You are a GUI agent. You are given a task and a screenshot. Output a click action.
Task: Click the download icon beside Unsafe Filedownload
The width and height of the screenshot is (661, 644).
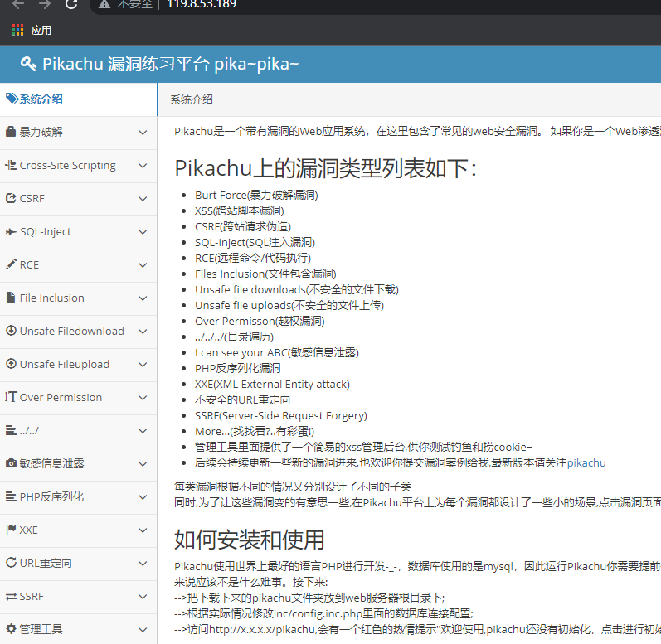pyautogui.click(x=11, y=330)
